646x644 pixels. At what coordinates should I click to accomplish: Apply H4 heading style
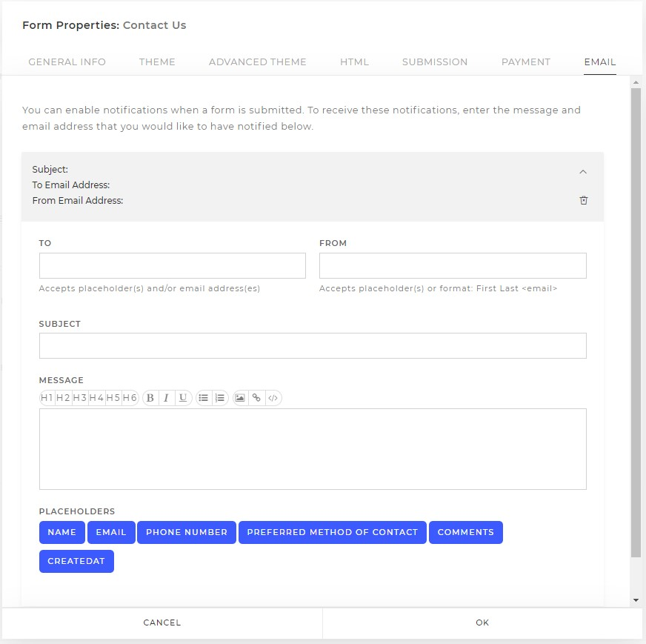pyautogui.click(x=96, y=398)
